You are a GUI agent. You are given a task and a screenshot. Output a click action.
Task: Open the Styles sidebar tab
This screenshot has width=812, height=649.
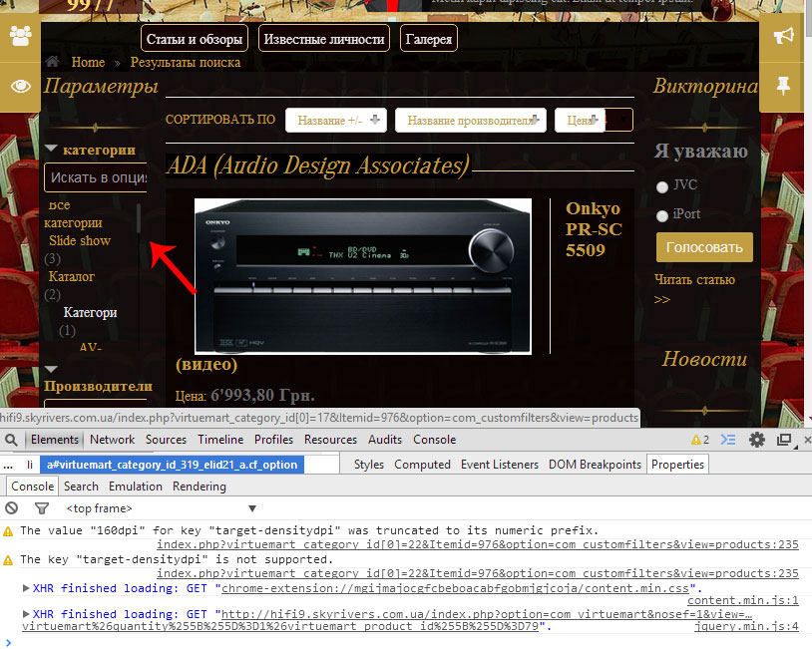[x=369, y=465]
